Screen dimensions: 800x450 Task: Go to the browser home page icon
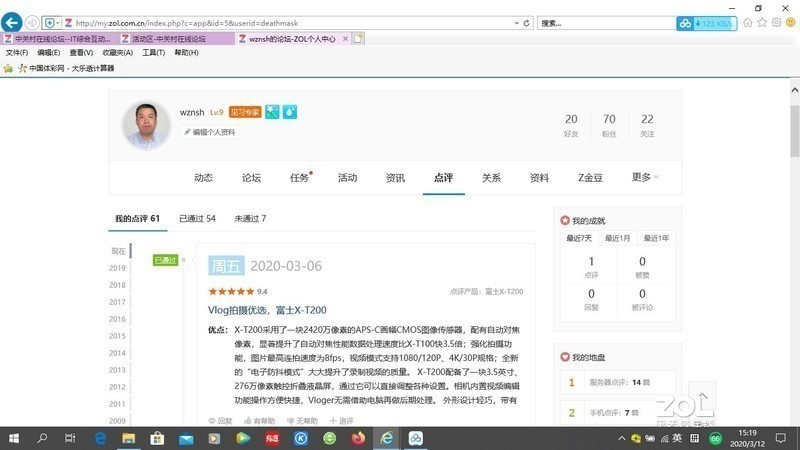748,22
